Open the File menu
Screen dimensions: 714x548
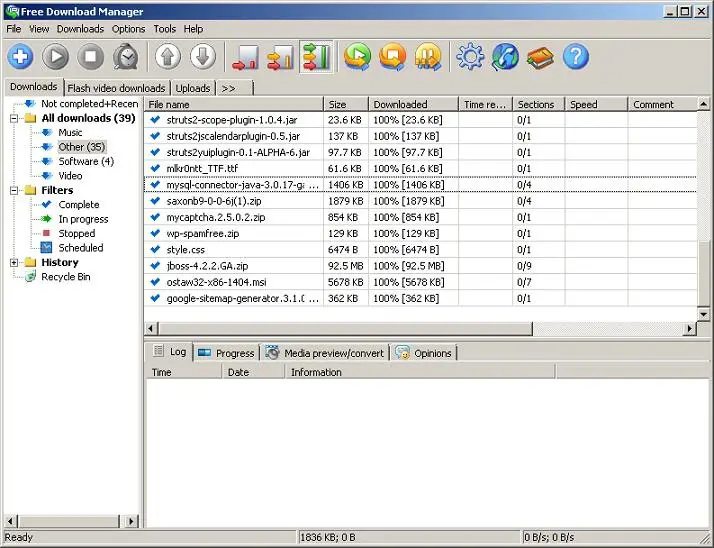pyautogui.click(x=14, y=29)
